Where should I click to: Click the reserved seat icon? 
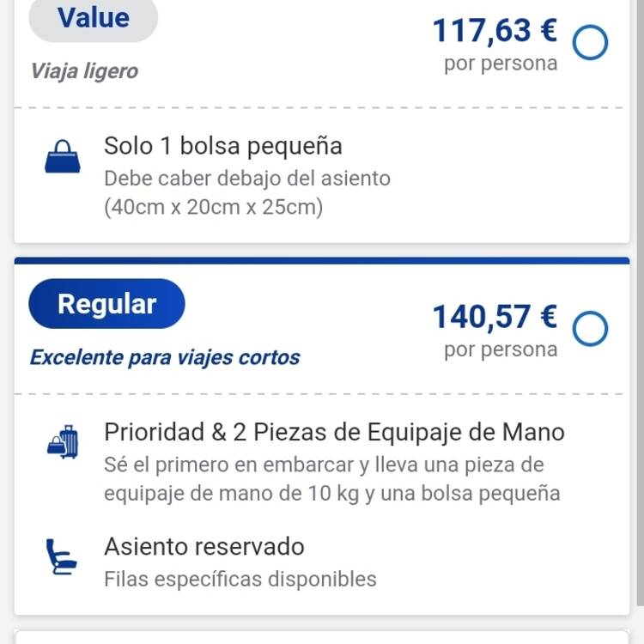tap(61, 556)
